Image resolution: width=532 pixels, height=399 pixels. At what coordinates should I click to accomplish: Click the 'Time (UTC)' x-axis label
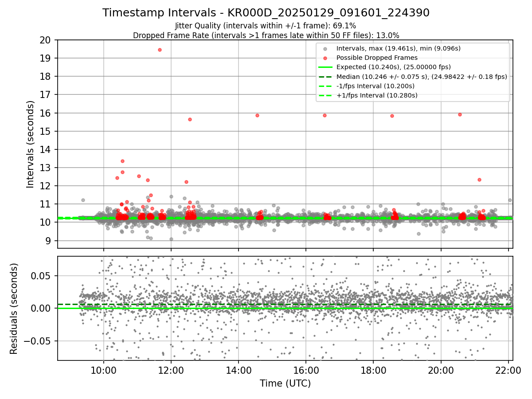pos(285,383)
